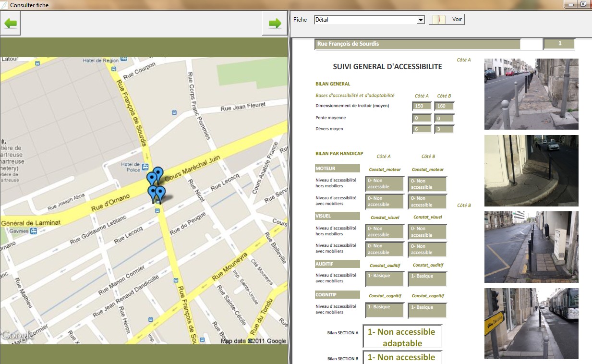Screen dimensions: 592x364
Task: Click the transit icon beside Hotel de Region
Action: point(124,59)
